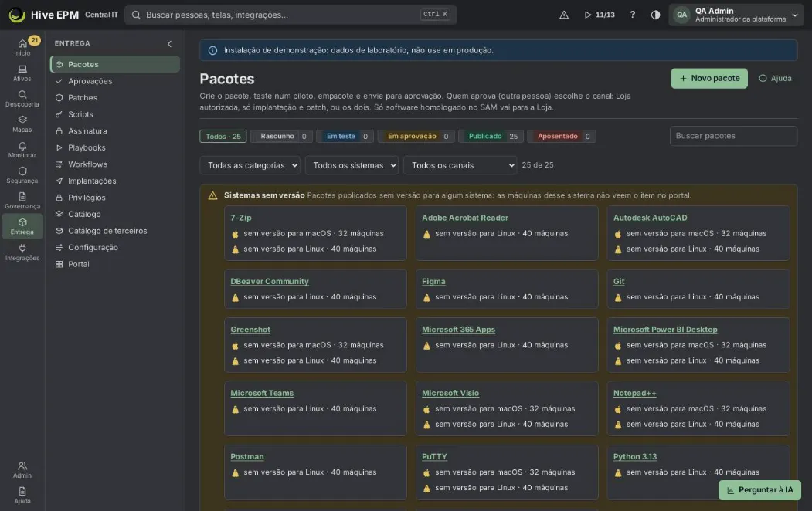Viewport: 812px width, 511px height.
Task: Collapse the Entrega side panel
Action: point(169,44)
